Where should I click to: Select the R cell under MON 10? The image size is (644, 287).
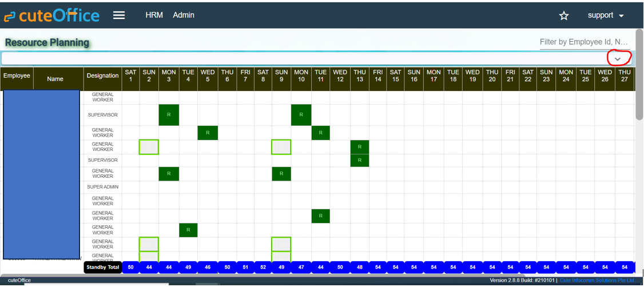tap(301, 115)
